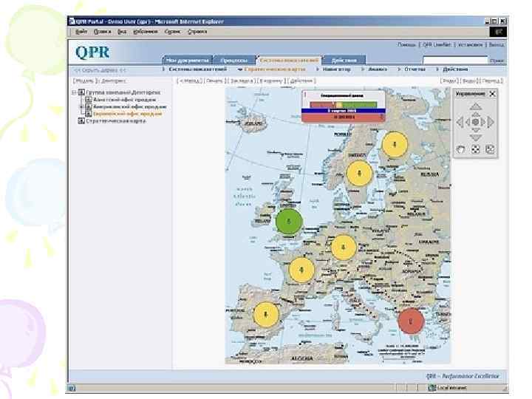The height and width of the screenshot is (399, 532).
Task: Click the yellow indicator circle over Finland
Action: click(395, 144)
